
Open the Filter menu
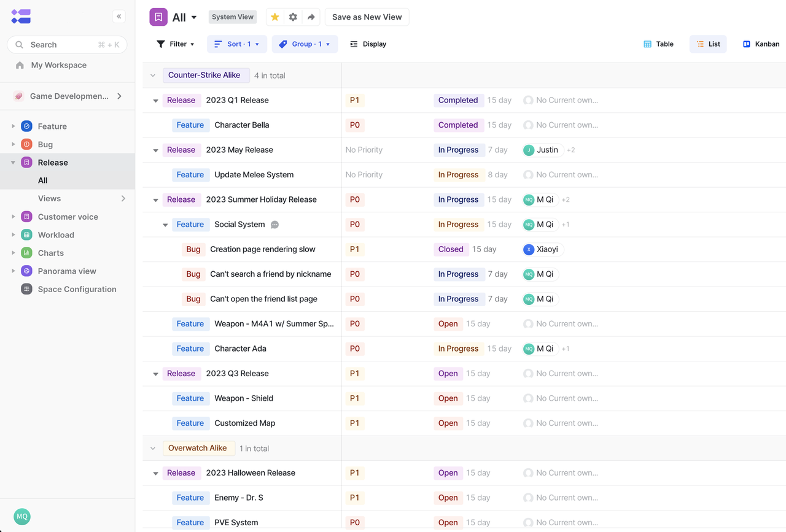[176, 44]
